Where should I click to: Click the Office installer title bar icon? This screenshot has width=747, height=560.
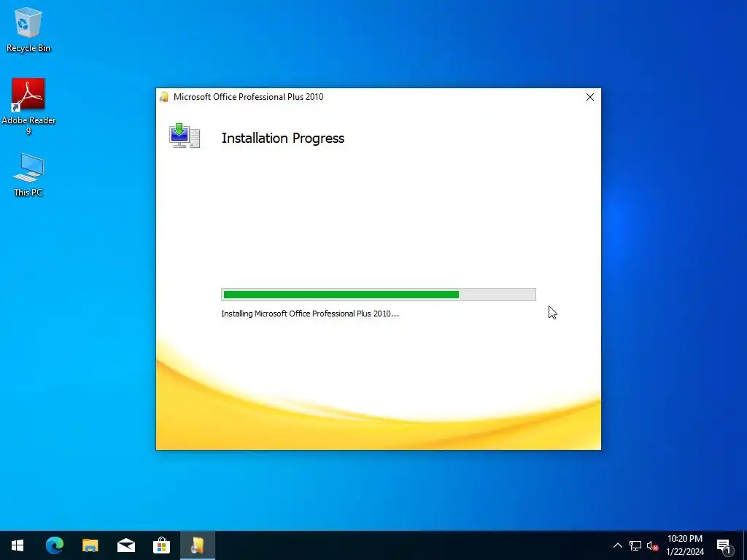[x=164, y=97]
